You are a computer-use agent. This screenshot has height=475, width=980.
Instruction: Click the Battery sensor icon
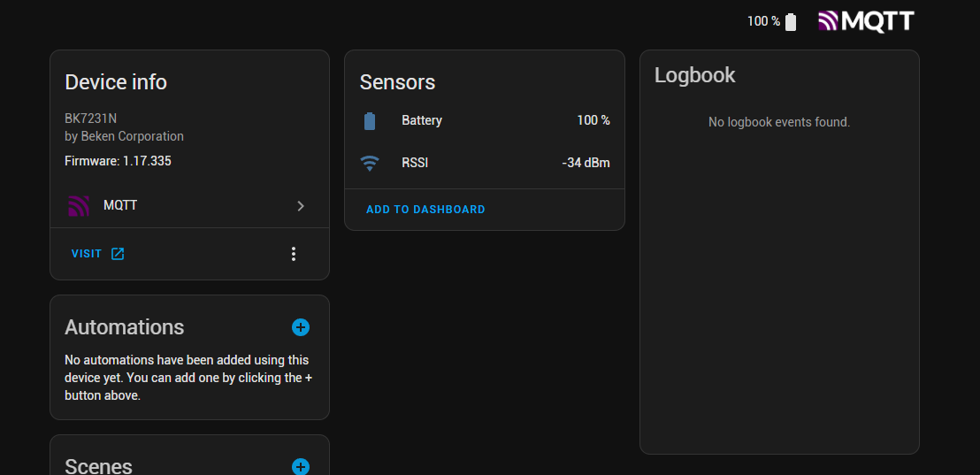(x=370, y=120)
